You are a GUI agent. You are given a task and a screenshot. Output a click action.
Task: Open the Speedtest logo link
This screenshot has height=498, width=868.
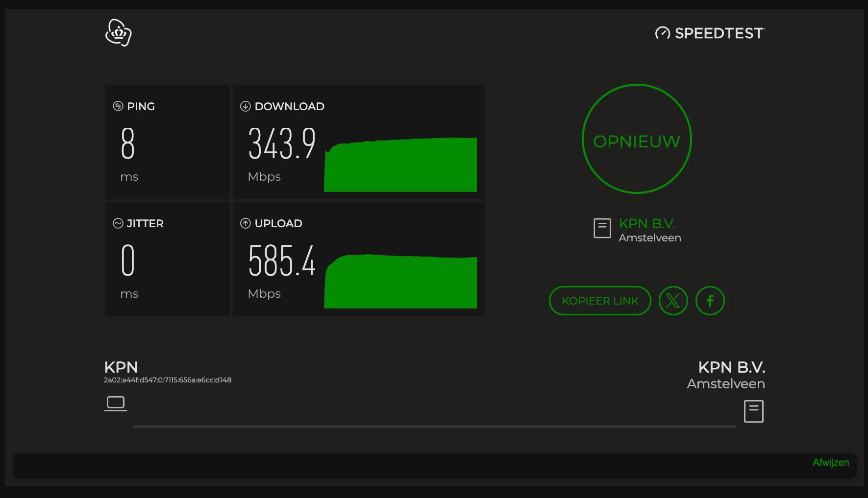point(710,33)
